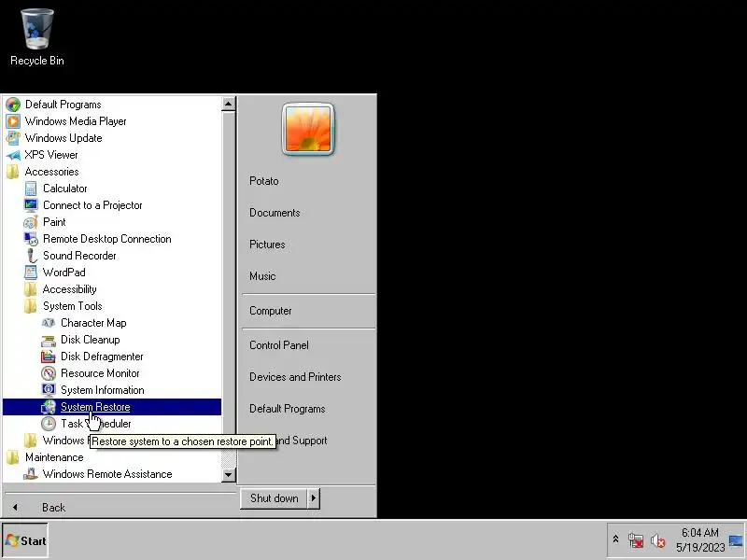
Task: Open Default Programs in the right pane
Action: [x=288, y=409]
